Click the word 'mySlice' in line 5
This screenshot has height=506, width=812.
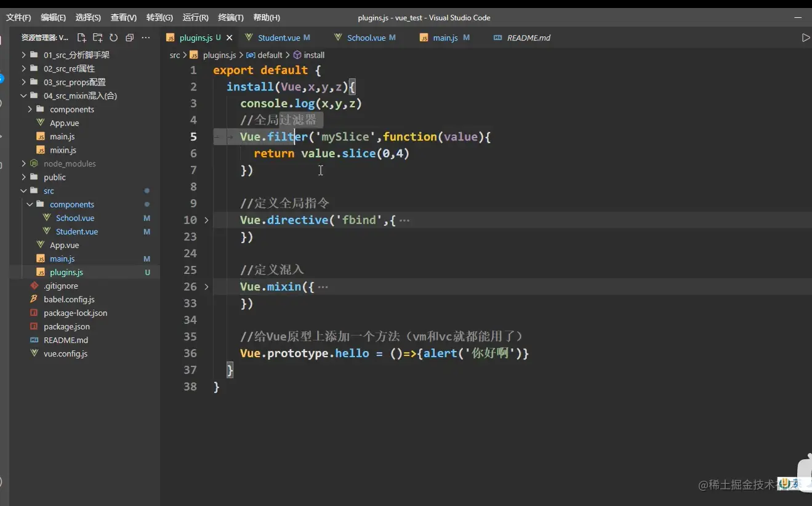coord(345,137)
